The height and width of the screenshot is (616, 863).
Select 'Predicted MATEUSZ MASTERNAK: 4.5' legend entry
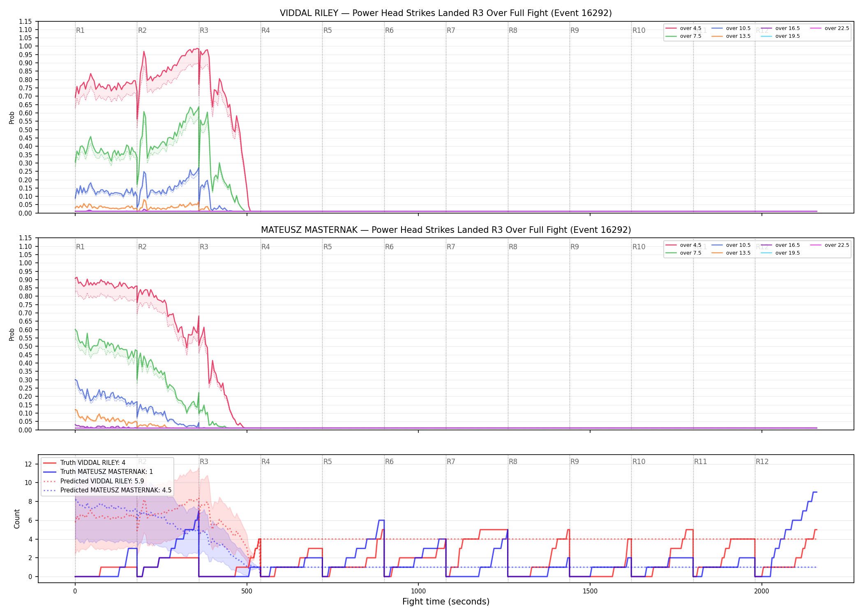107,490
